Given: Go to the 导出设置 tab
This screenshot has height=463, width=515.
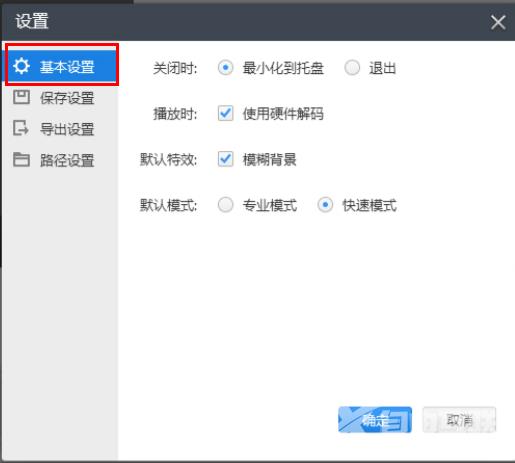Looking at the screenshot, I should tap(60, 129).
